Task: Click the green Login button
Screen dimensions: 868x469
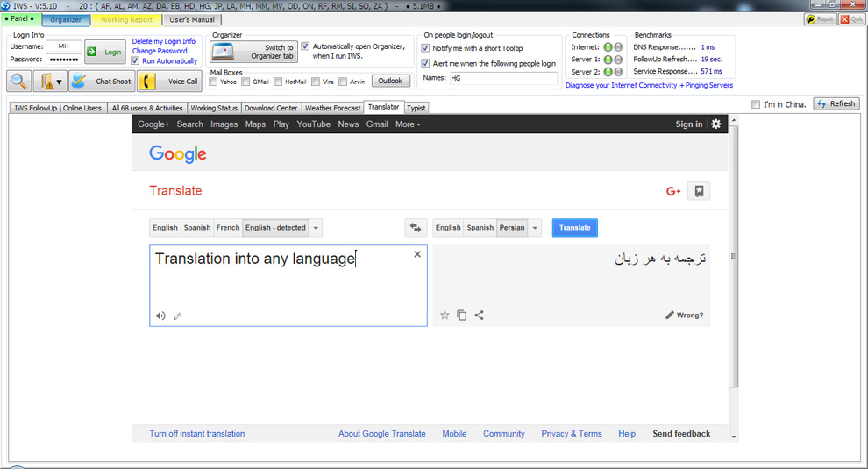Action: [x=104, y=52]
